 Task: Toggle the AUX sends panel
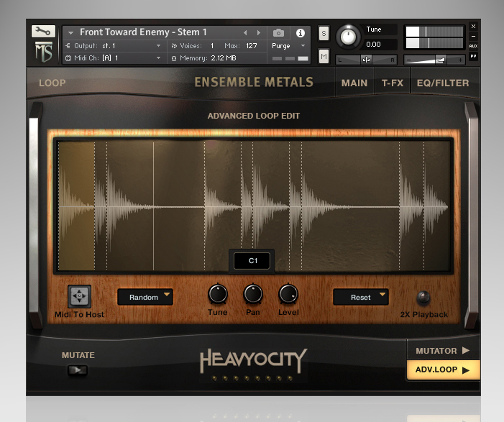coord(473,46)
